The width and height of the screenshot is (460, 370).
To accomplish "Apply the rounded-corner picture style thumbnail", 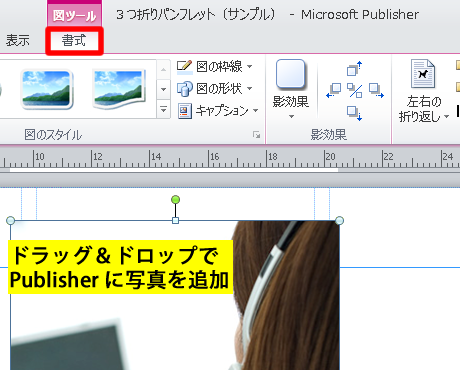I will tap(46, 89).
